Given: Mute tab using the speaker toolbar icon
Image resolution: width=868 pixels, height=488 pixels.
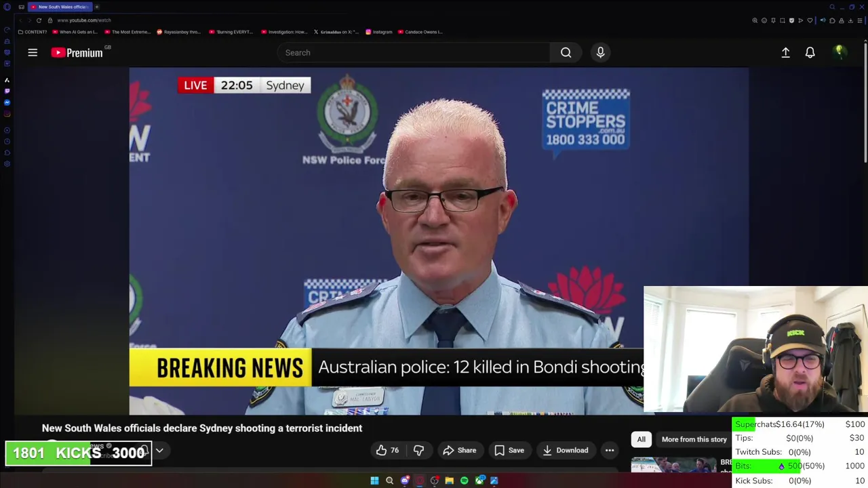Looking at the screenshot, I should click(x=823, y=20).
